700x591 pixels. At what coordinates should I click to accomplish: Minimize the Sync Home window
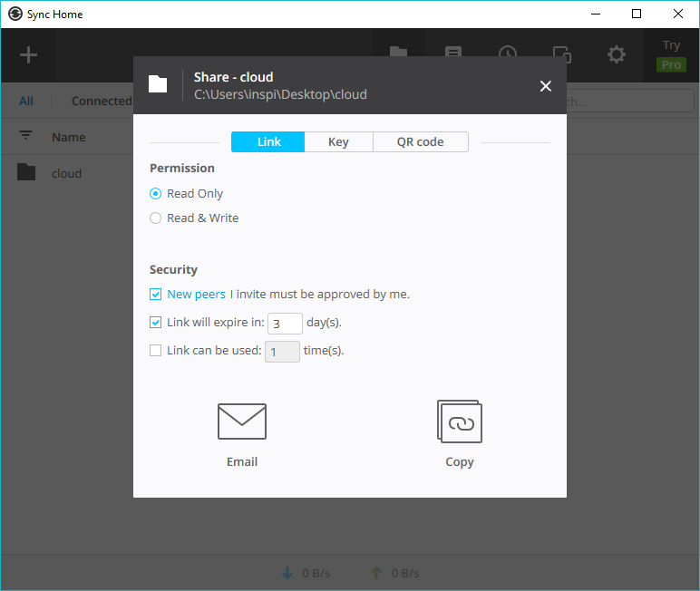click(x=596, y=14)
